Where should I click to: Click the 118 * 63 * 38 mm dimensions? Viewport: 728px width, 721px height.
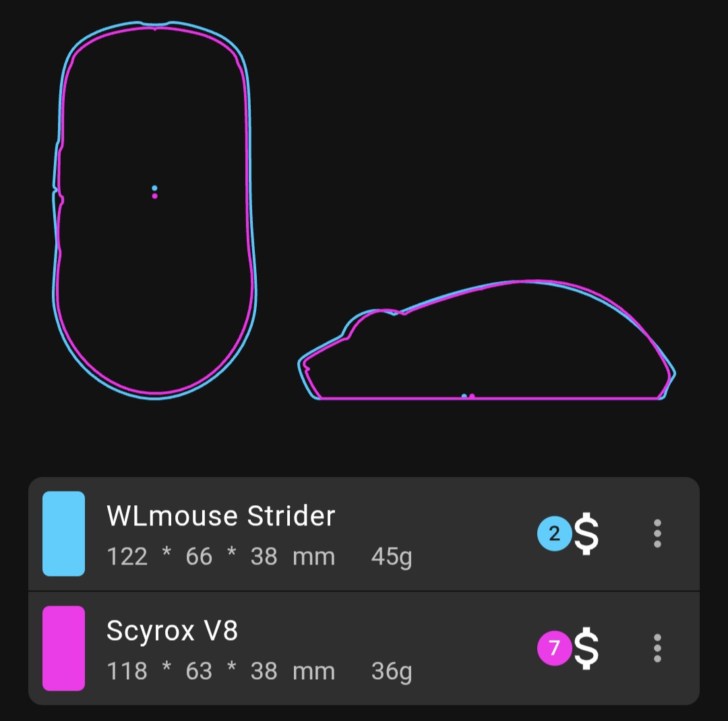(221, 672)
